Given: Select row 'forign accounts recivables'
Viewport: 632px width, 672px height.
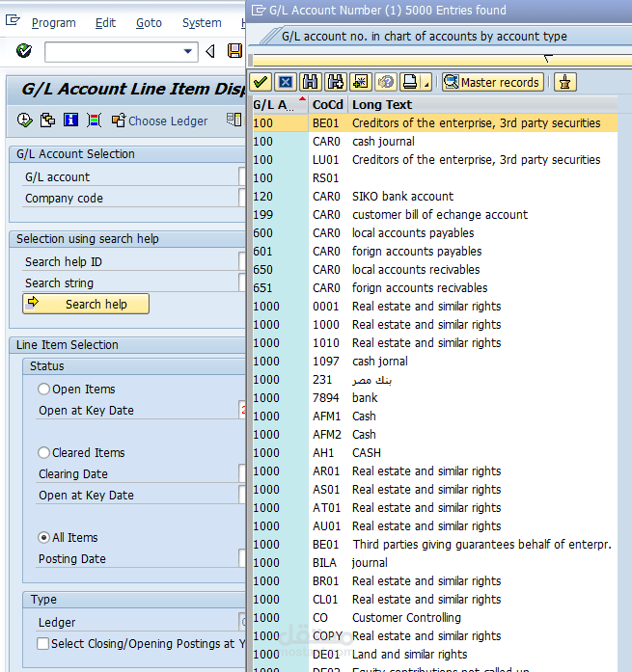Looking at the screenshot, I should (x=435, y=288).
